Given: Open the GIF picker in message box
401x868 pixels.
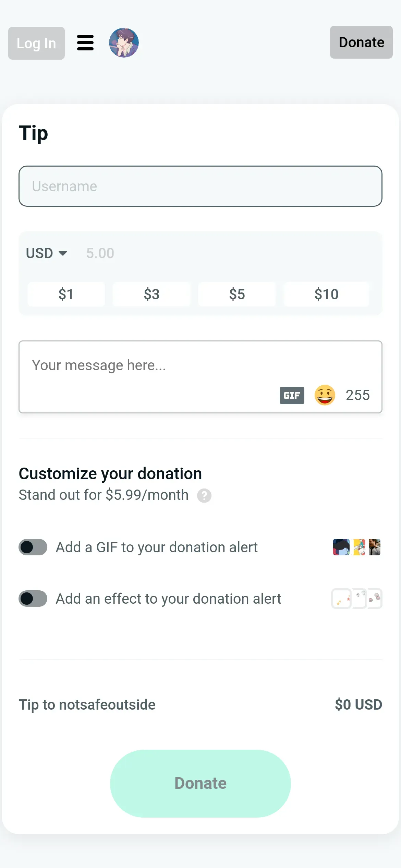Looking at the screenshot, I should tap(292, 395).
